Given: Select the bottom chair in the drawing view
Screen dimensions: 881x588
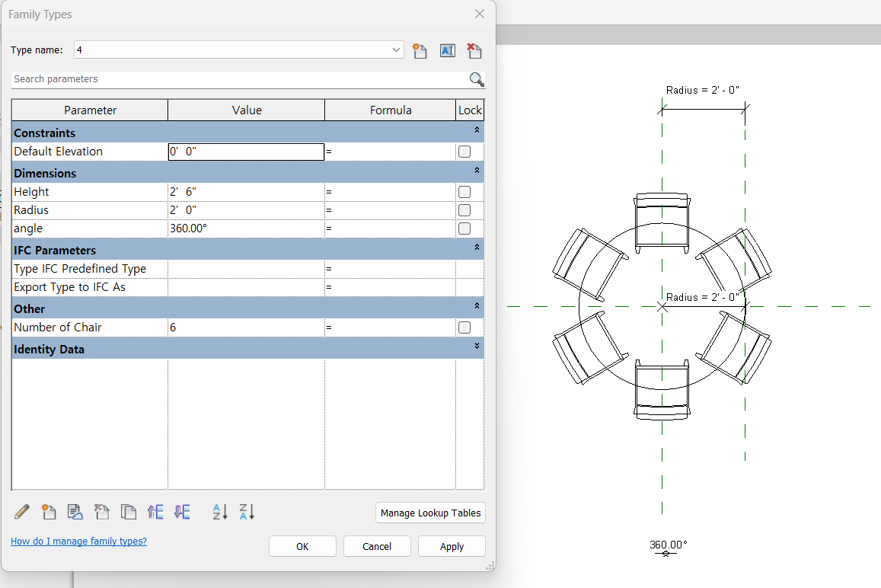Looking at the screenshot, I should click(x=662, y=389).
